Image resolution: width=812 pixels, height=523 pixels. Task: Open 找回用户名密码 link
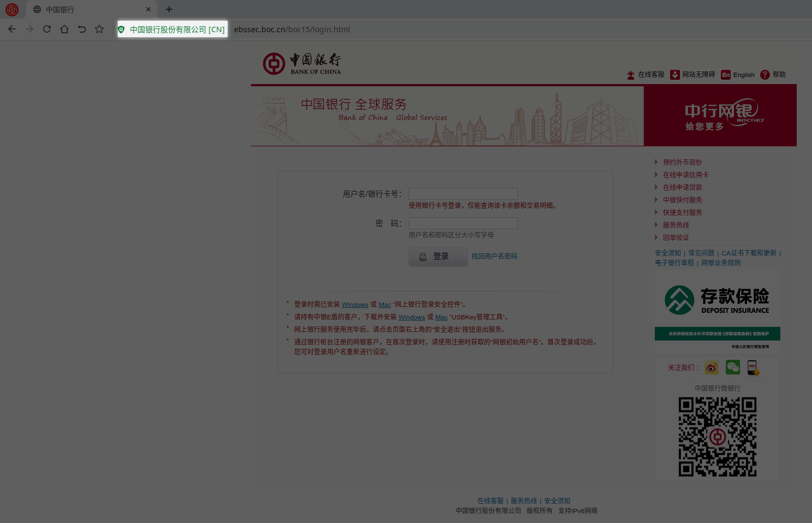point(494,256)
